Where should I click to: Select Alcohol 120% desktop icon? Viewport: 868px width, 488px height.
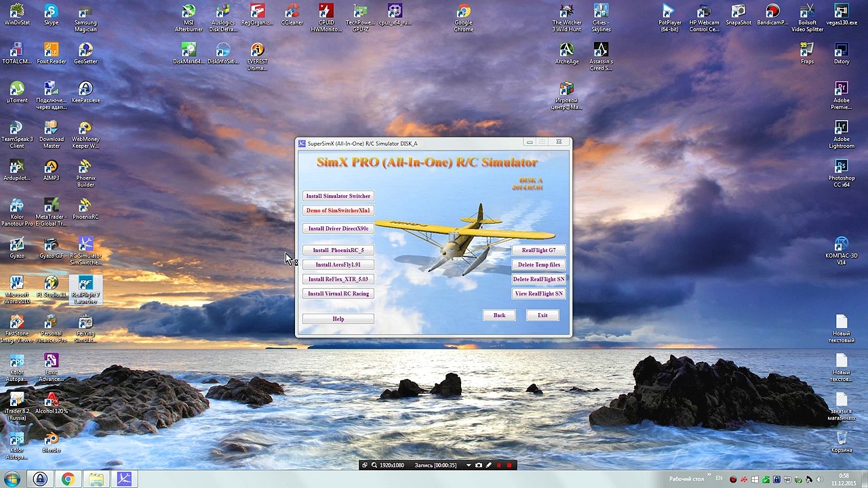51,403
